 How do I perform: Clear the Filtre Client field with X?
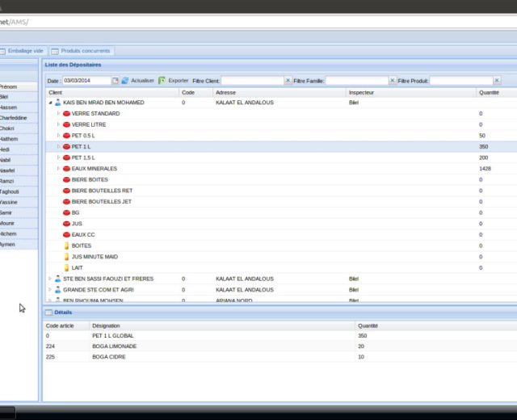[x=288, y=81]
